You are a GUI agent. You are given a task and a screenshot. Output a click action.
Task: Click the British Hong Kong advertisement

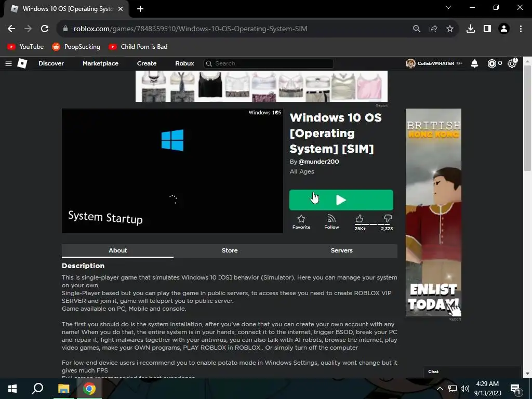coord(434,212)
